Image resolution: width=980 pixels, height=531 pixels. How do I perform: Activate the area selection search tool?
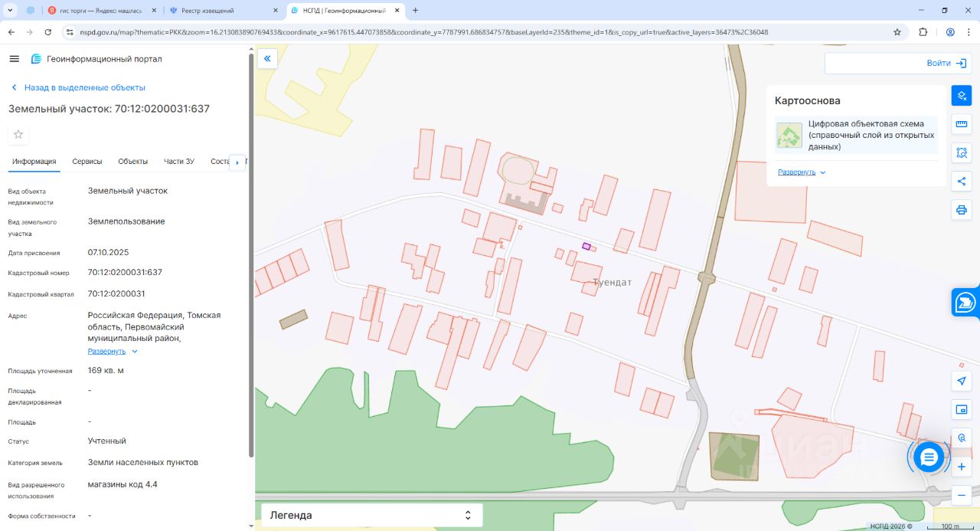pyautogui.click(x=962, y=152)
